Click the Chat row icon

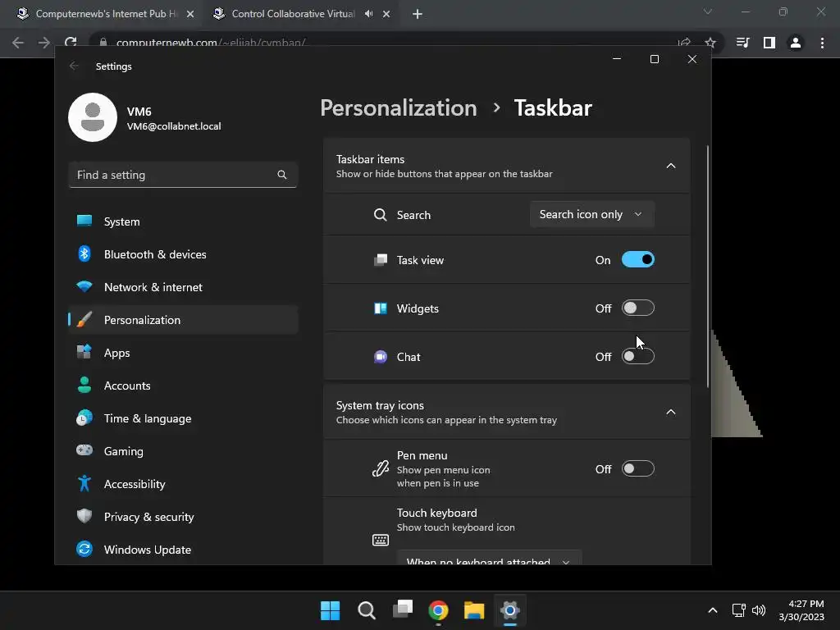(x=381, y=357)
